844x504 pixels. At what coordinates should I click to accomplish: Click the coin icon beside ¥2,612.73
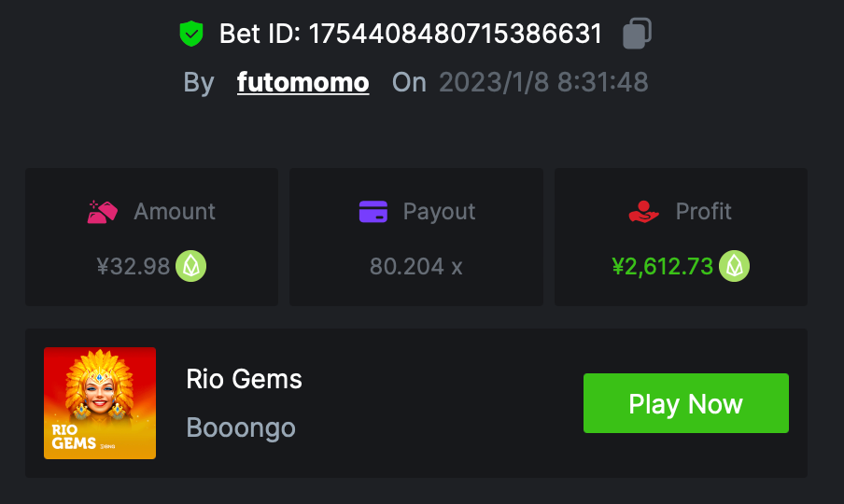coord(734,267)
